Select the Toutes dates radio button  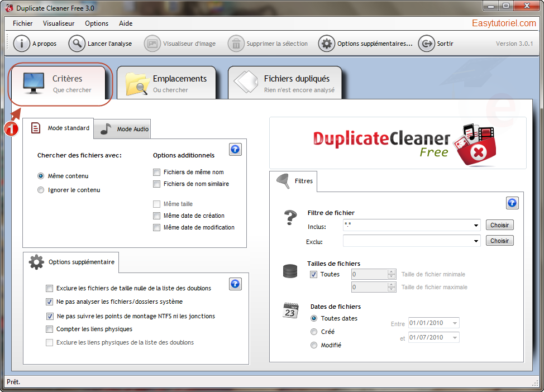point(314,318)
